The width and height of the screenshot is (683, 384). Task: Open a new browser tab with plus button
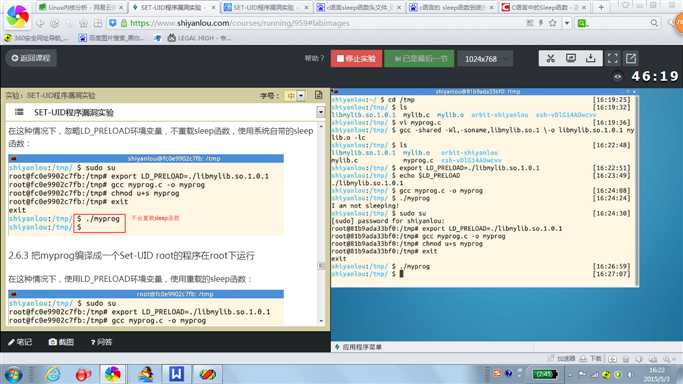(x=601, y=7)
